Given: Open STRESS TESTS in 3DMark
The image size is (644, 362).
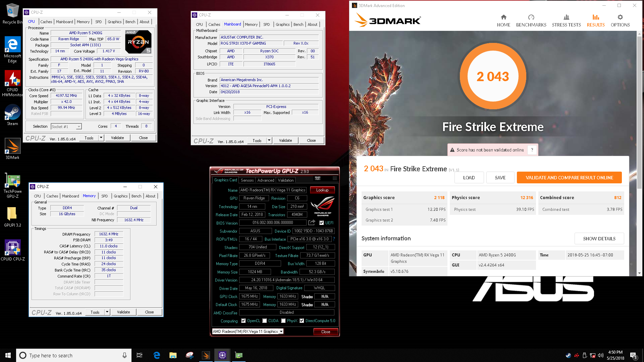Looking at the screenshot, I should [566, 21].
